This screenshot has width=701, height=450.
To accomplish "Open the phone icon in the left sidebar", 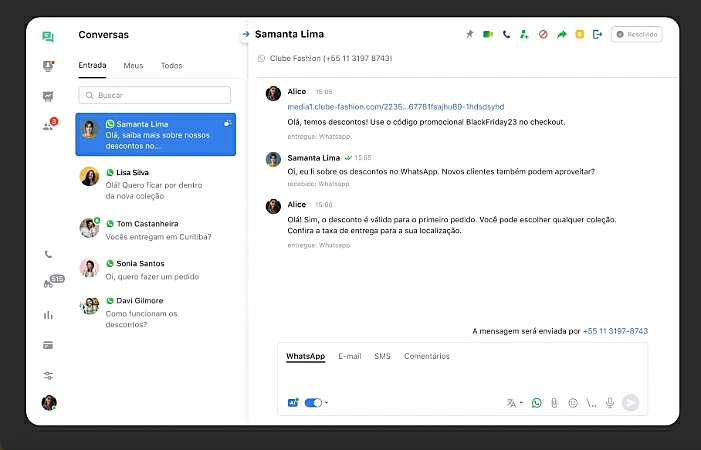I will coord(48,254).
